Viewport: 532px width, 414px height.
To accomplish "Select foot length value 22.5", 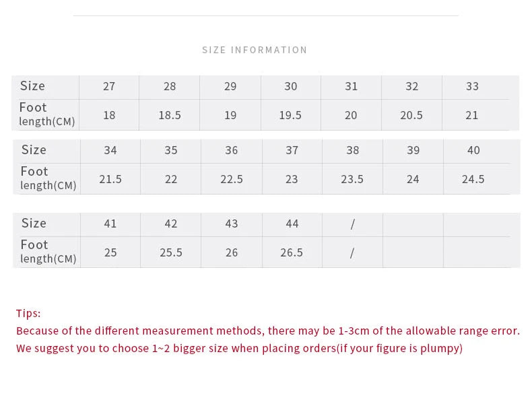I will click(232, 179).
